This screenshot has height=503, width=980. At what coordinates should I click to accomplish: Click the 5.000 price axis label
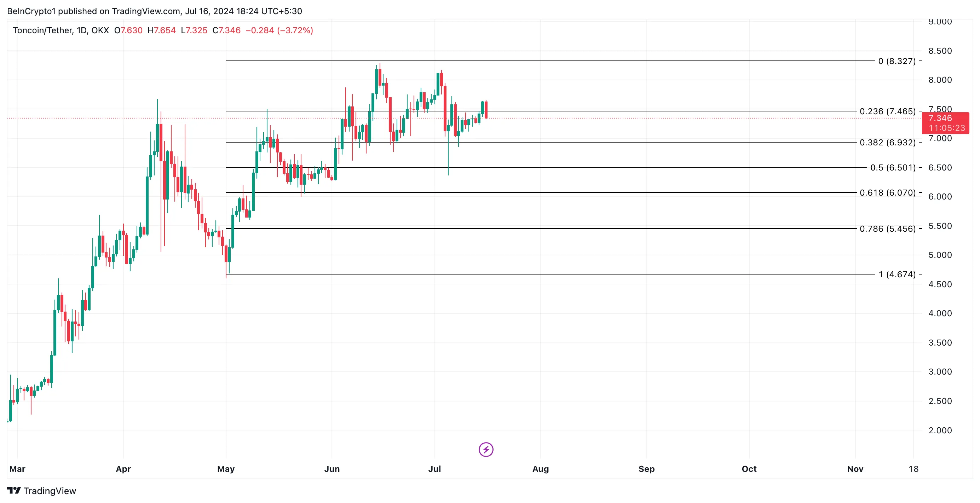click(x=940, y=255)
